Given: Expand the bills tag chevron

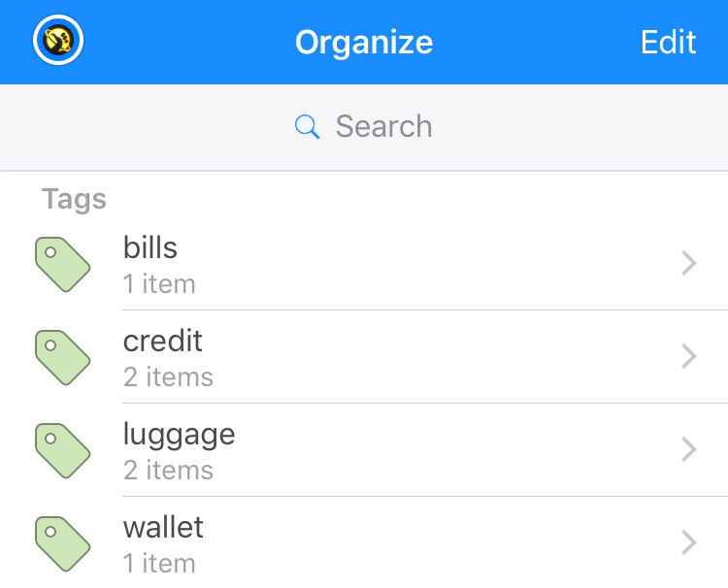Looking at the screenshot, I should (689, 263).
